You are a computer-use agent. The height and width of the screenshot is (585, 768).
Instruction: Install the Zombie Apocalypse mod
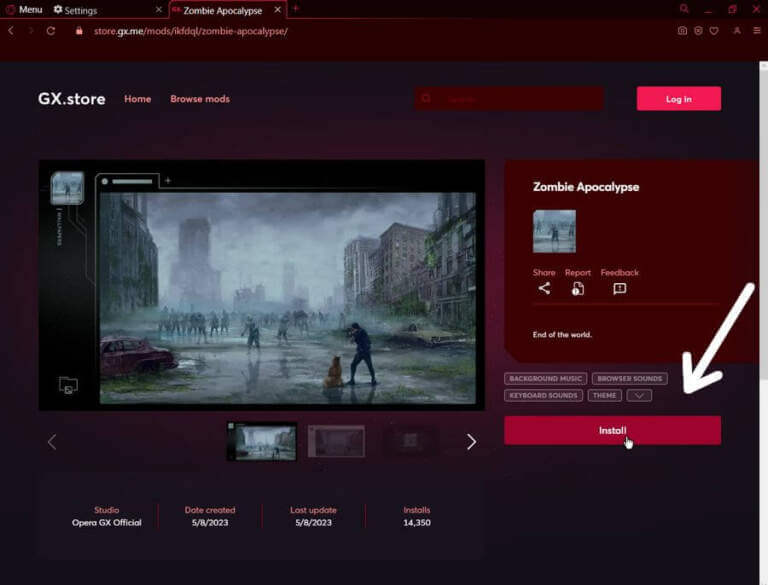click(612, 430)
